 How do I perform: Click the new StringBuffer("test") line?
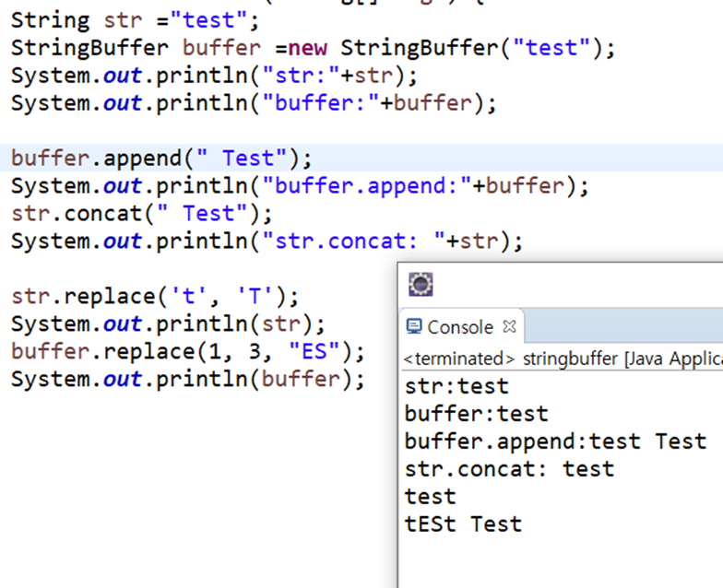[x=314, y=48]
